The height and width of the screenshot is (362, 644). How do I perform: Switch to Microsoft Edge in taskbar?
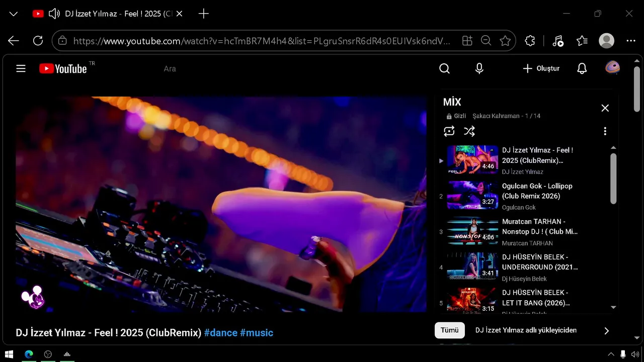29,354
